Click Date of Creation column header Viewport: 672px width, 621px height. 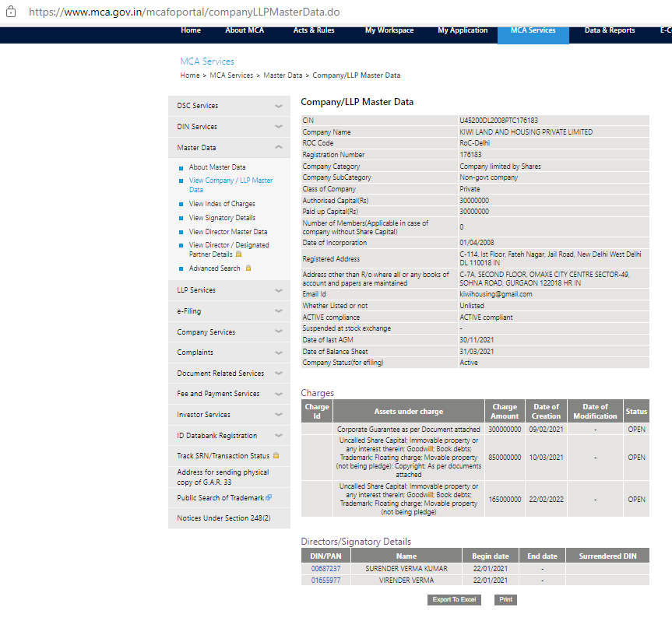(x=546, y=411)
